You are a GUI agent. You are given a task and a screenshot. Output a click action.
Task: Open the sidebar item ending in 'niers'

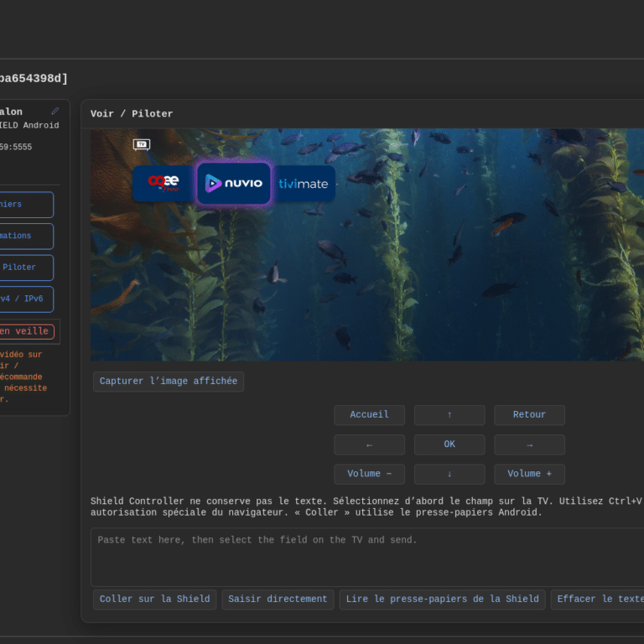click(x=26, y=205)
